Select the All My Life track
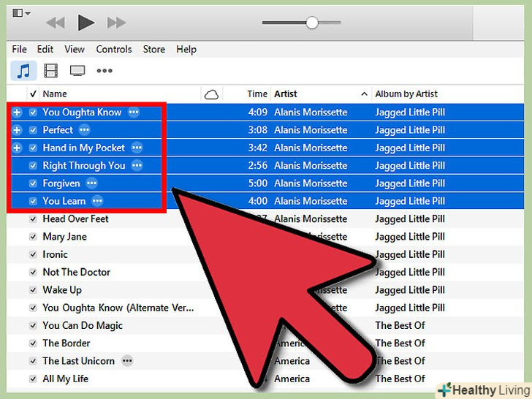Image resolution: width=532 pixels, height=399 pixels. pos(66,379)
